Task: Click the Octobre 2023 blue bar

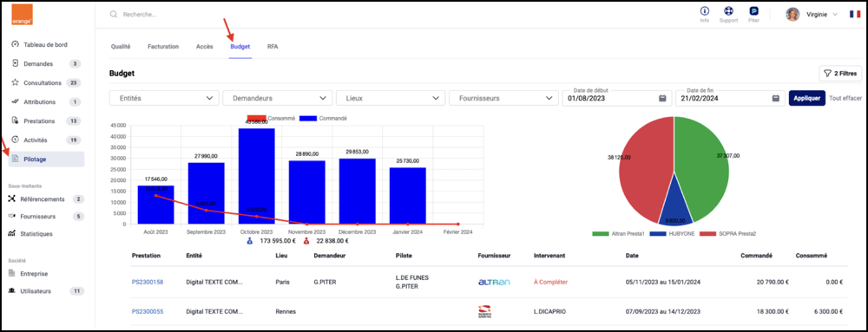Action: [257, 176]
